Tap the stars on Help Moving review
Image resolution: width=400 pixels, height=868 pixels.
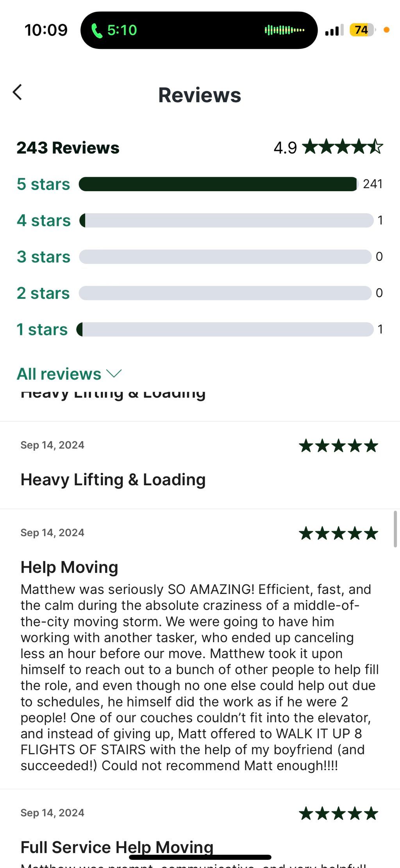pyautogui.click(x=338, y=533)
